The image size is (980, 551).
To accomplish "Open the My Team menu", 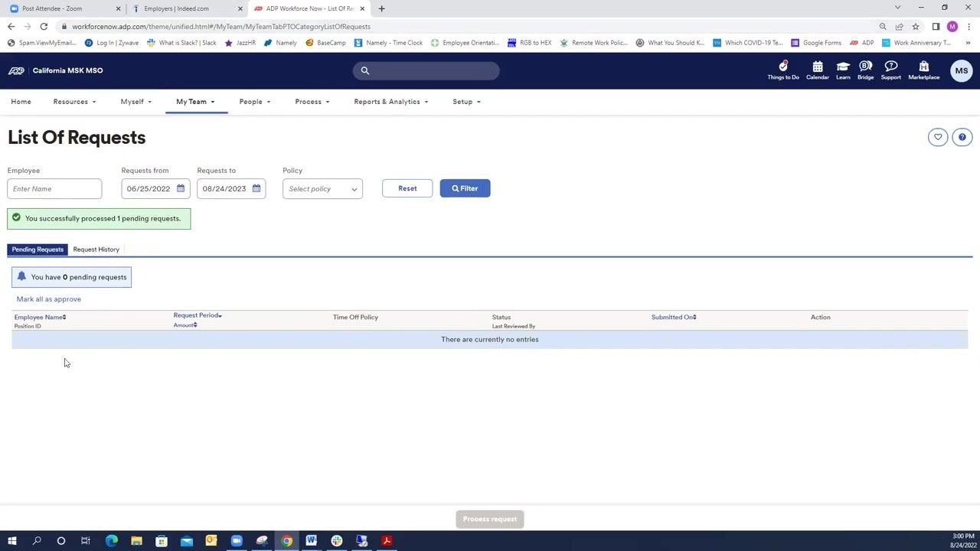I will pos(195,102).
